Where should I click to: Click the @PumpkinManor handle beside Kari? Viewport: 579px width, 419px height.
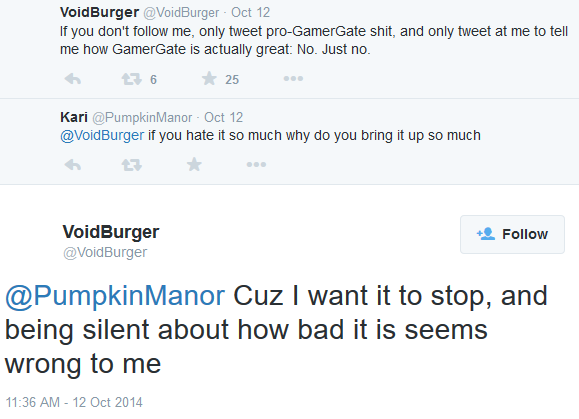(x=142, y=117)
